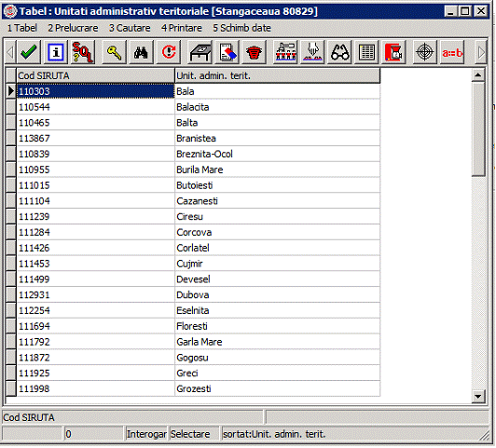Click the grid list view icon

366,52
